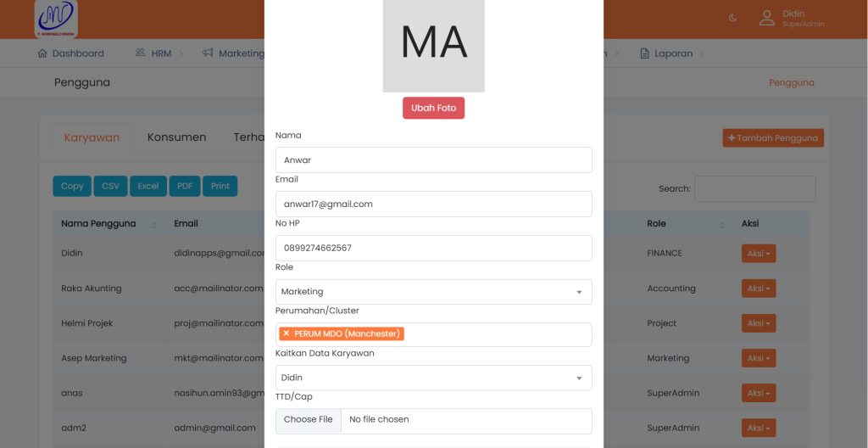
Task: Remove PERUM MDO (Manchester) tag
Action: point(287,333)
